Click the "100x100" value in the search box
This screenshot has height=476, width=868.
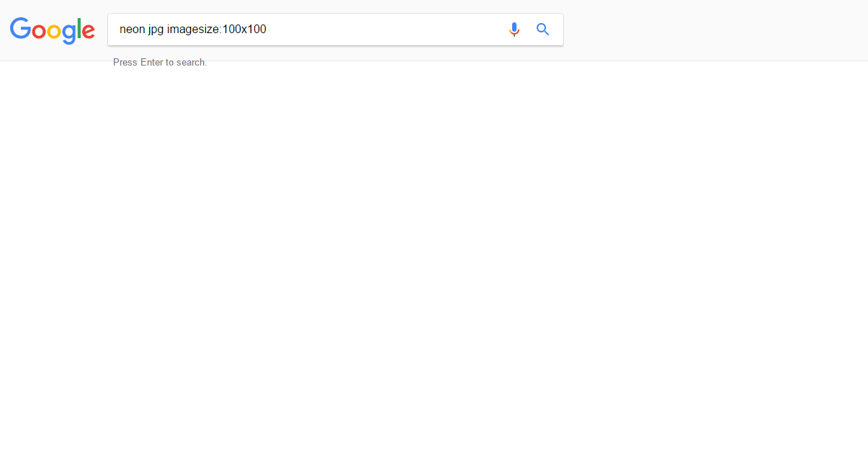coord(244,30)
